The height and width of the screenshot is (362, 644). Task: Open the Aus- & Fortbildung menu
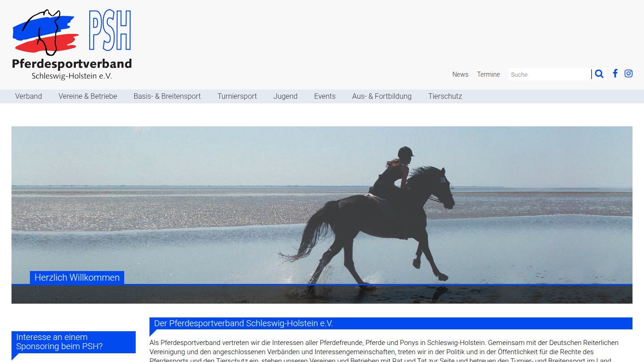(x=382, y=96)
